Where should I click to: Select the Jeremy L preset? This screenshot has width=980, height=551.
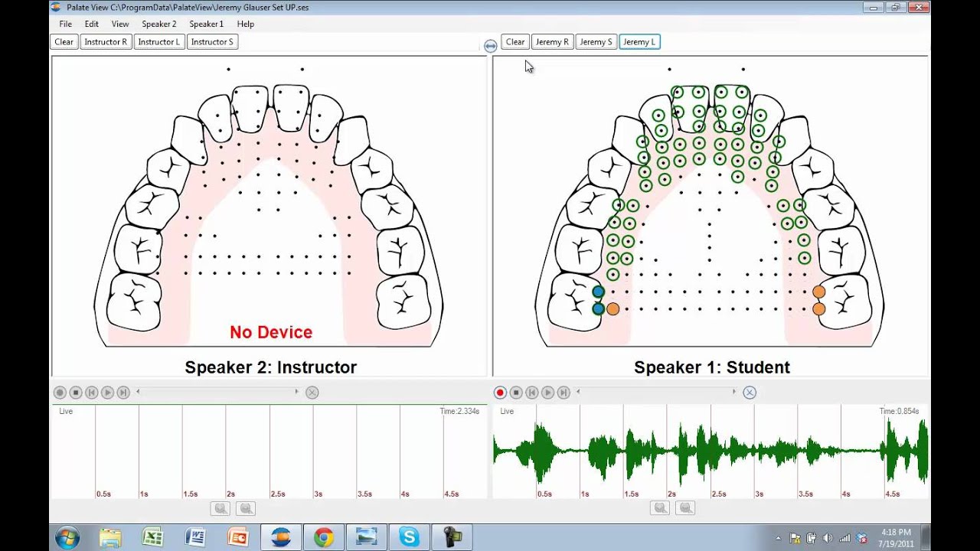639,42
